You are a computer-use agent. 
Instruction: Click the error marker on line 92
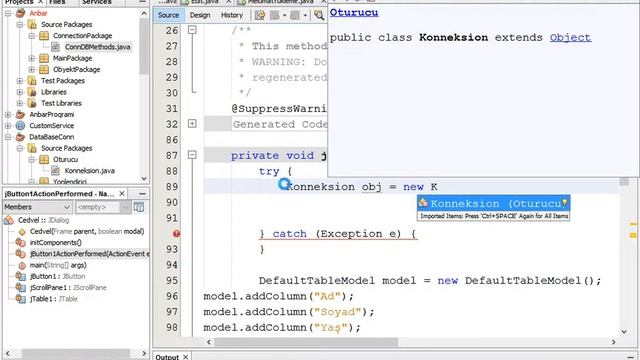pyautogui.click(x=176, y=233)
